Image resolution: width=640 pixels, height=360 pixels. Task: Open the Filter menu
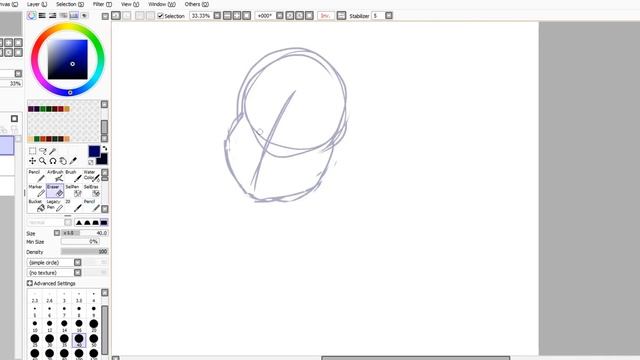[x=102, y=4]
